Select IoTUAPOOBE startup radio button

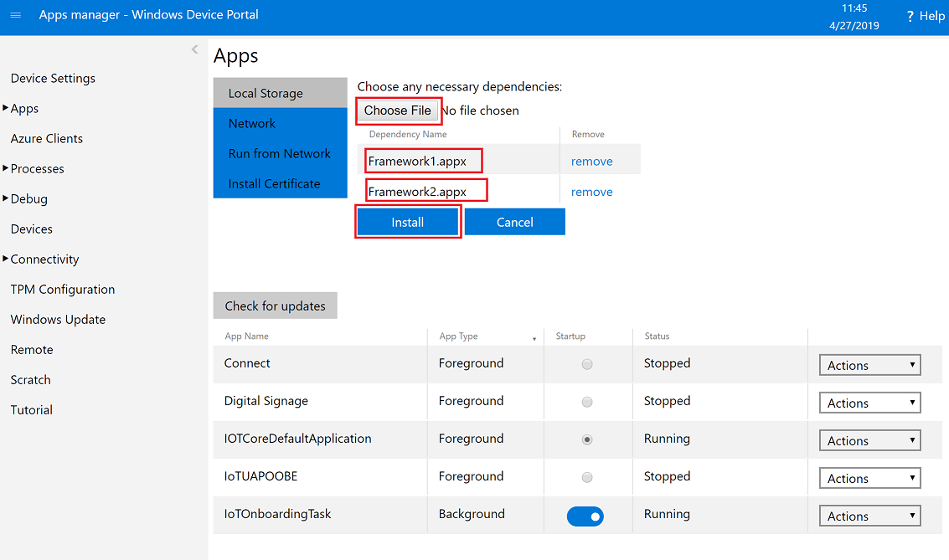pos(587,477)
